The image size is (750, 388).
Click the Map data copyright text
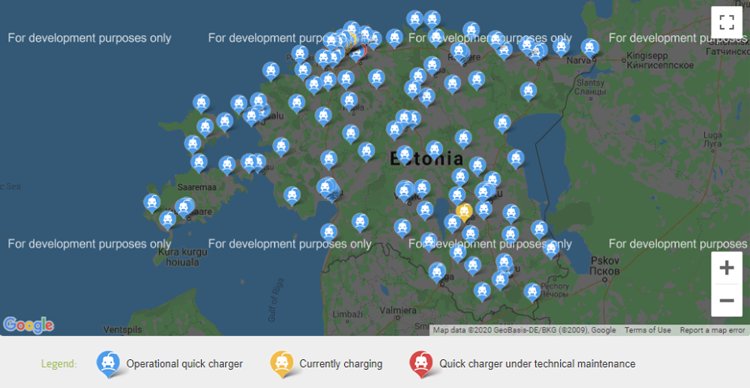524,330
